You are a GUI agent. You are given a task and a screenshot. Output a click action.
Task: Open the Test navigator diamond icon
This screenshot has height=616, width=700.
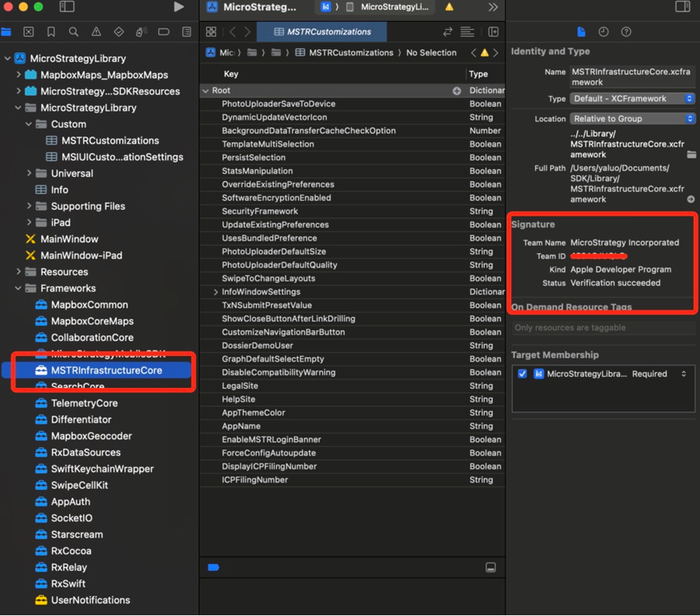click(117, 32)
